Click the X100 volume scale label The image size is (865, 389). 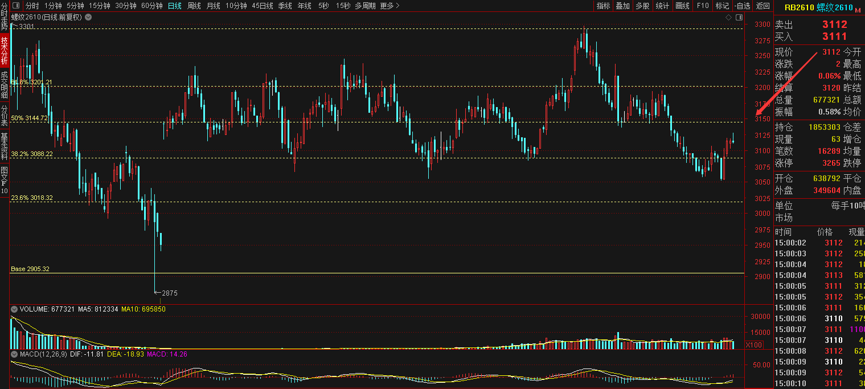click(754, 344)
